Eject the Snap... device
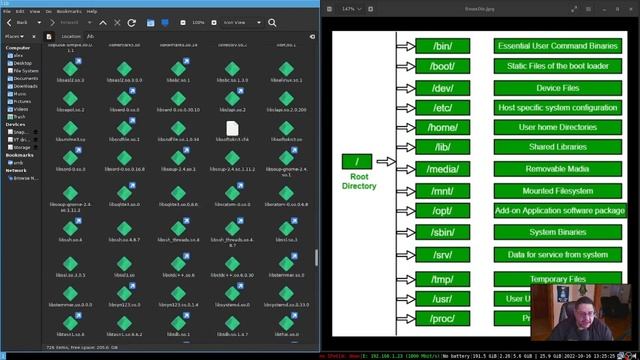640x360 pixels. (x=36, y=132)
